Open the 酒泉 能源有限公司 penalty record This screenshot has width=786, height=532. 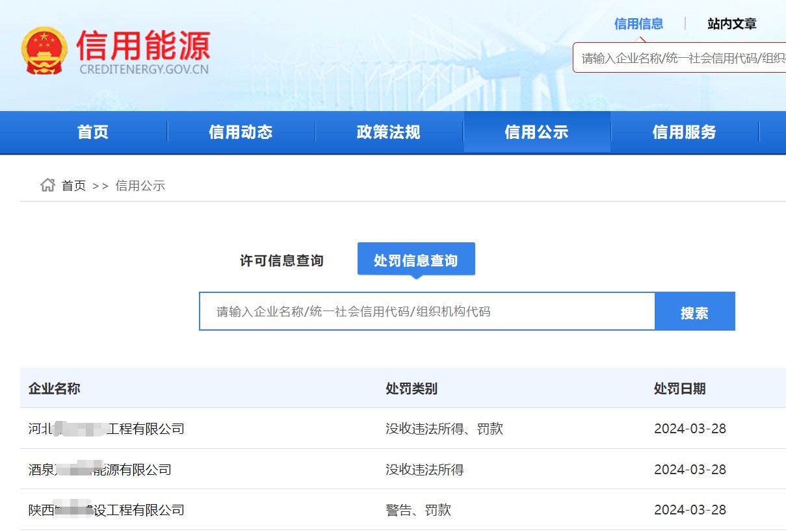(x=100, y=470)
